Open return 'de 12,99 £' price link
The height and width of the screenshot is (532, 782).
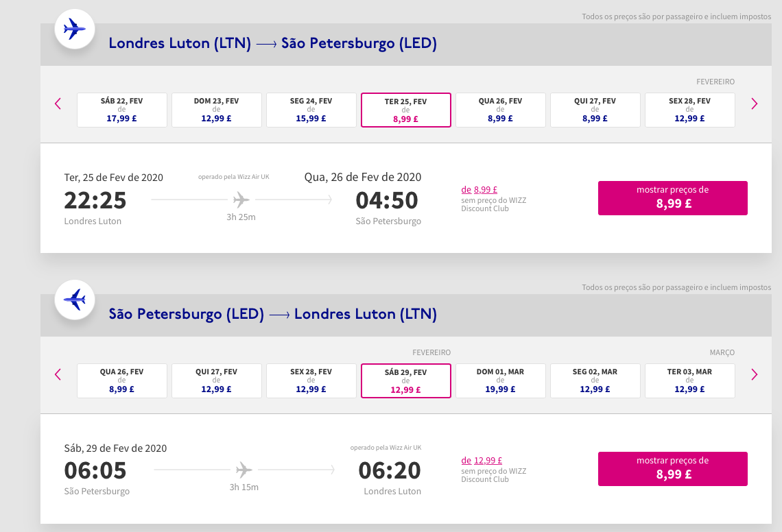tap(482, 460)
